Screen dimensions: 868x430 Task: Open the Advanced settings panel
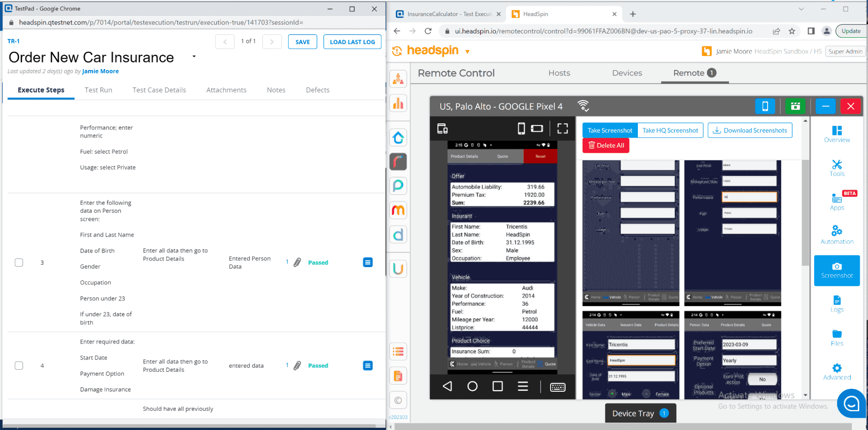tap(836, 370)
